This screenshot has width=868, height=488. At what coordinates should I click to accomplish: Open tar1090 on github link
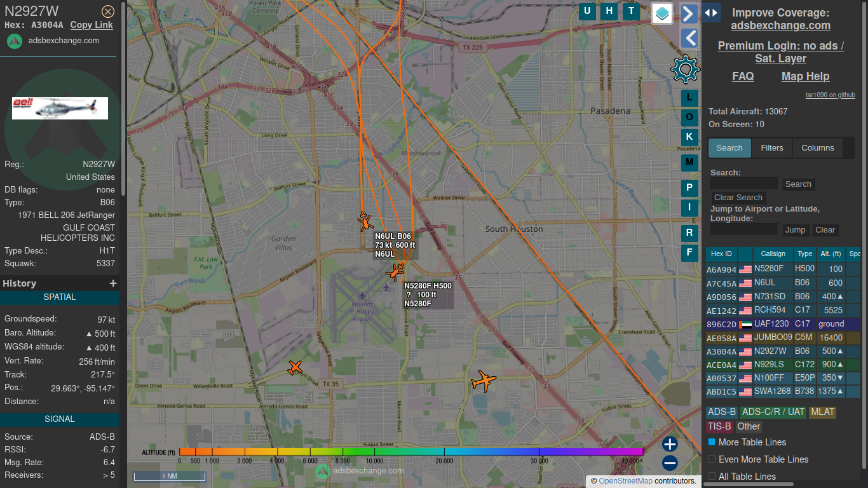point(830,95)
